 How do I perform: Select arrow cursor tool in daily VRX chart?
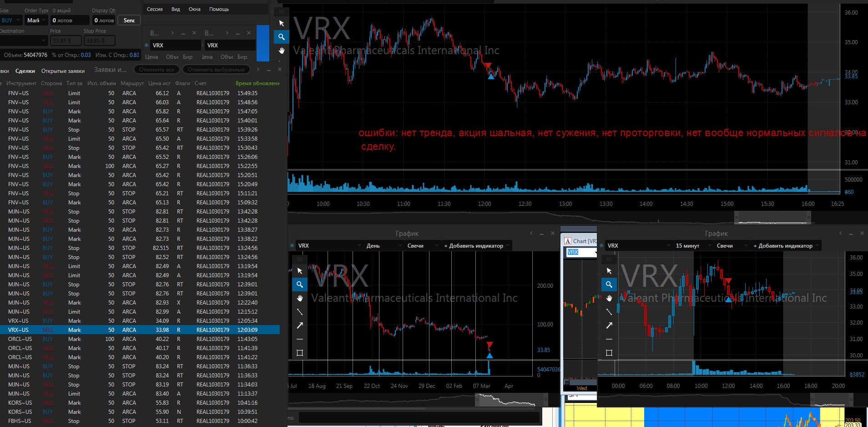click(x=300, y=271)
